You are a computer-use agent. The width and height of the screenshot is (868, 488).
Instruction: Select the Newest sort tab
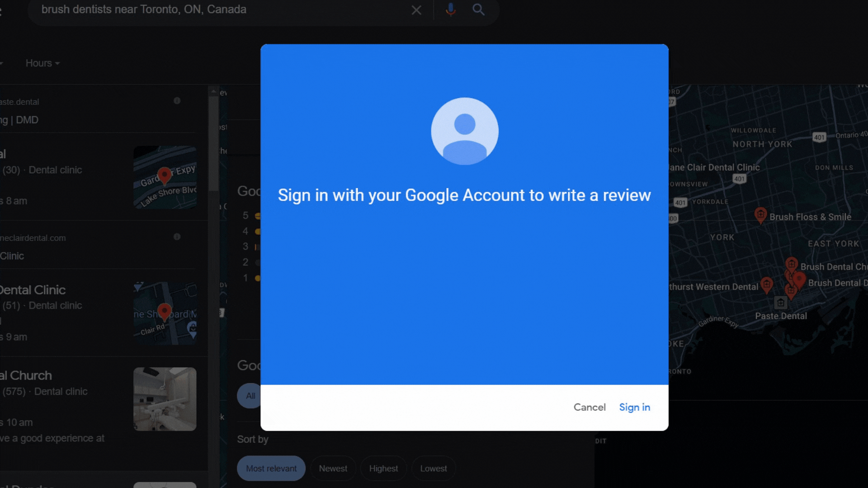click(x=333, y=468)
